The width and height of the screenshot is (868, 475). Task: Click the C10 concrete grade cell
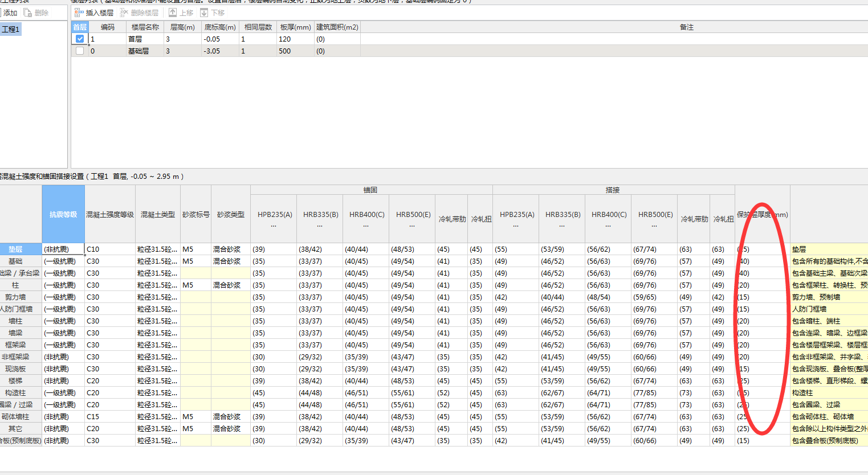[110, 249]
